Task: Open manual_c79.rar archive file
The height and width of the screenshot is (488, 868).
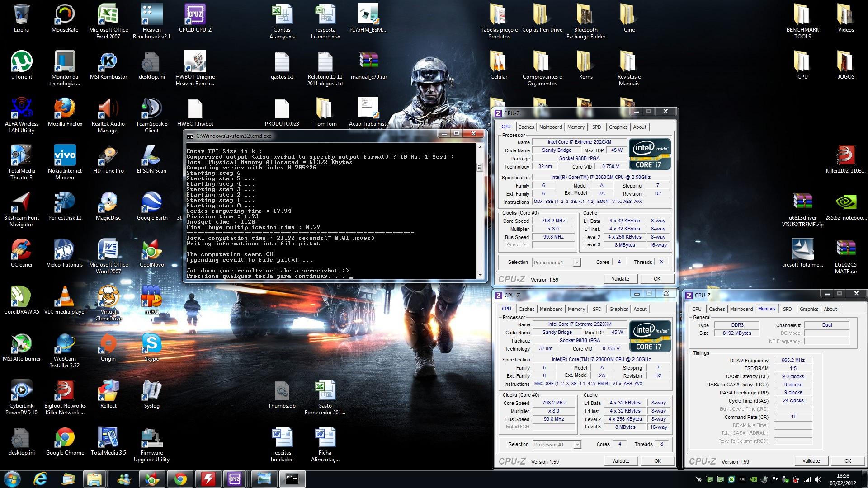Action: coord(369,66)
